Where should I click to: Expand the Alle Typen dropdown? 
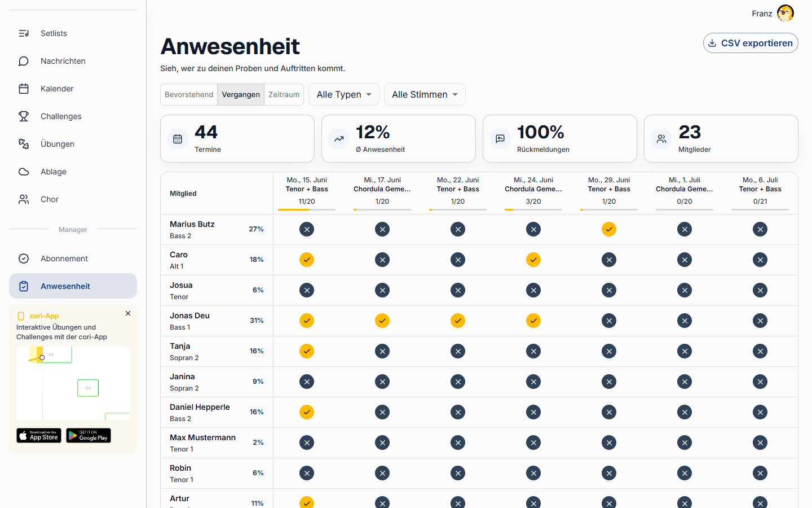point(344,94)
